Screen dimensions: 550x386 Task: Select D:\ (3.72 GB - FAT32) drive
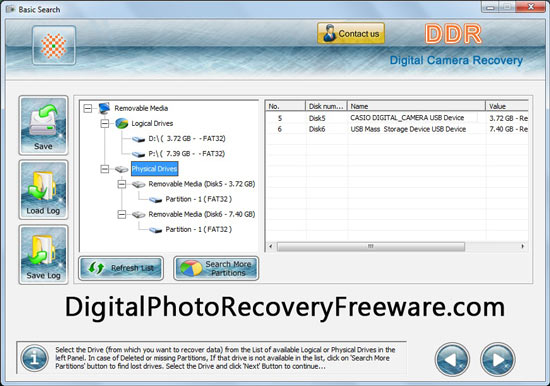click(187, 139)
